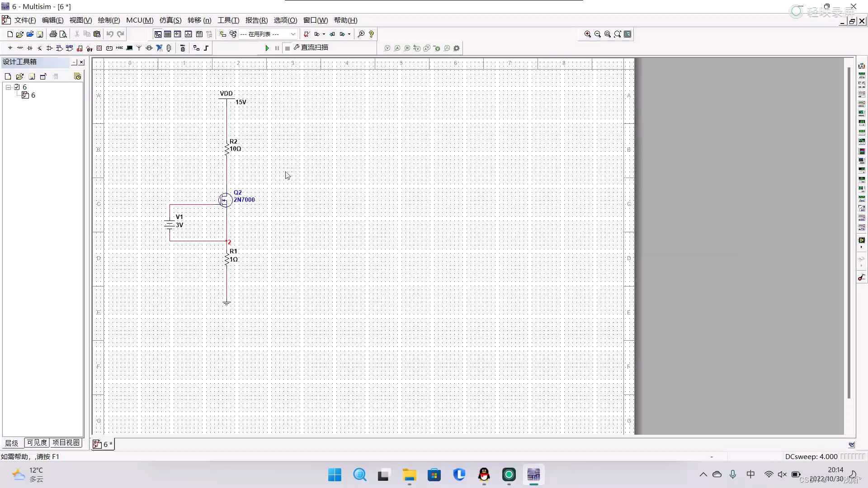Zoom out on the schematic
The height and width of the screenshot is (488, 868).
coord(598,34)
